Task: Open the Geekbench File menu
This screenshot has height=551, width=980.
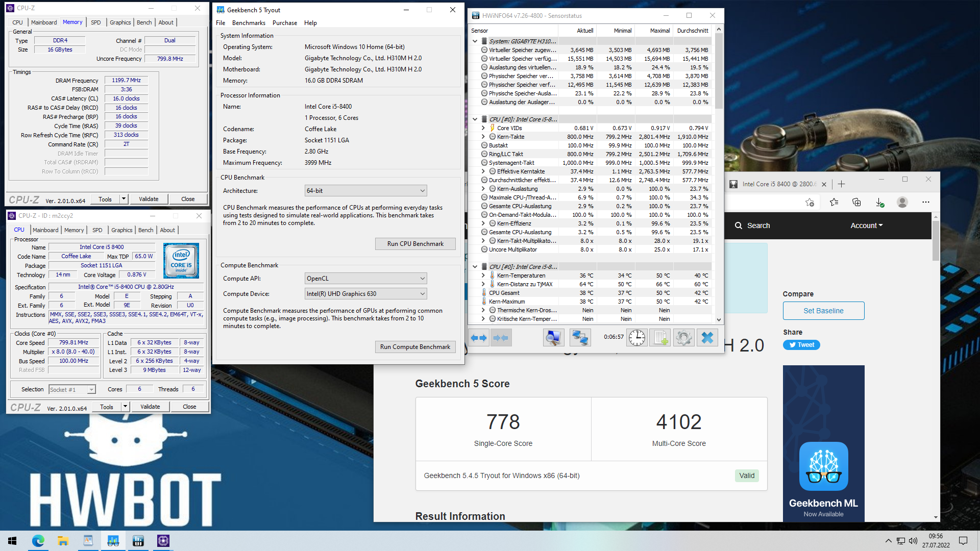Action: coord(220,23)
